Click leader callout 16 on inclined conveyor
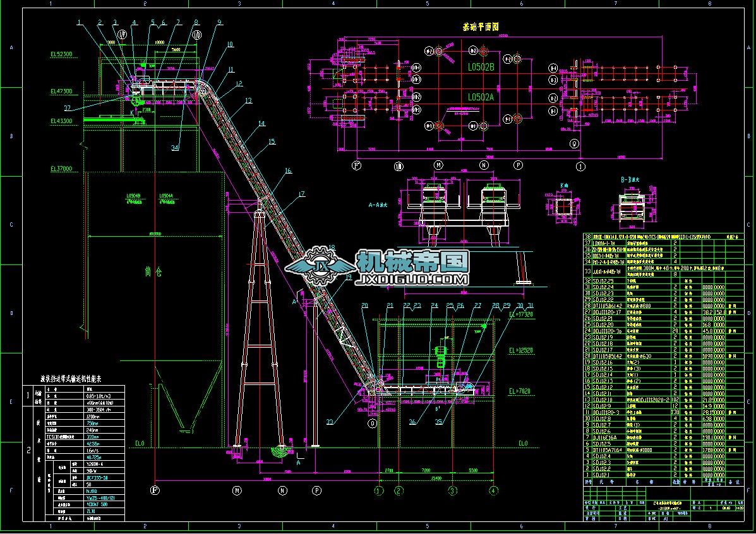 (x=289, y=170)
